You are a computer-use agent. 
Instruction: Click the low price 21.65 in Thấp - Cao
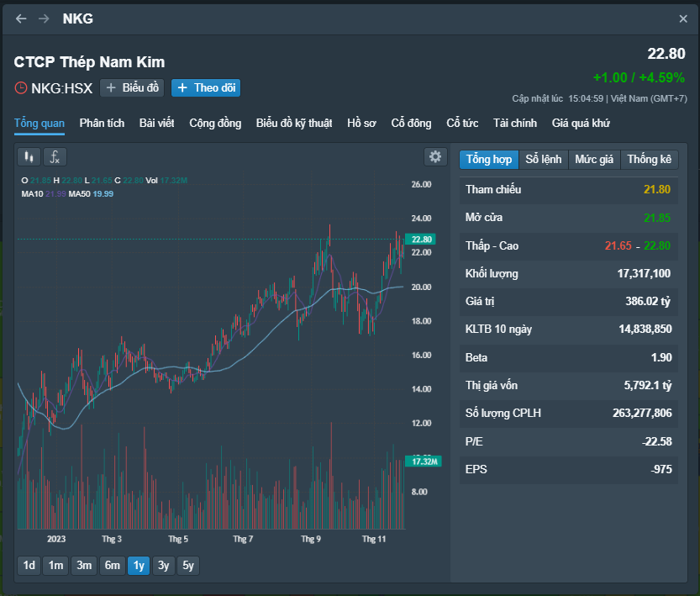[x=618, y=246]
